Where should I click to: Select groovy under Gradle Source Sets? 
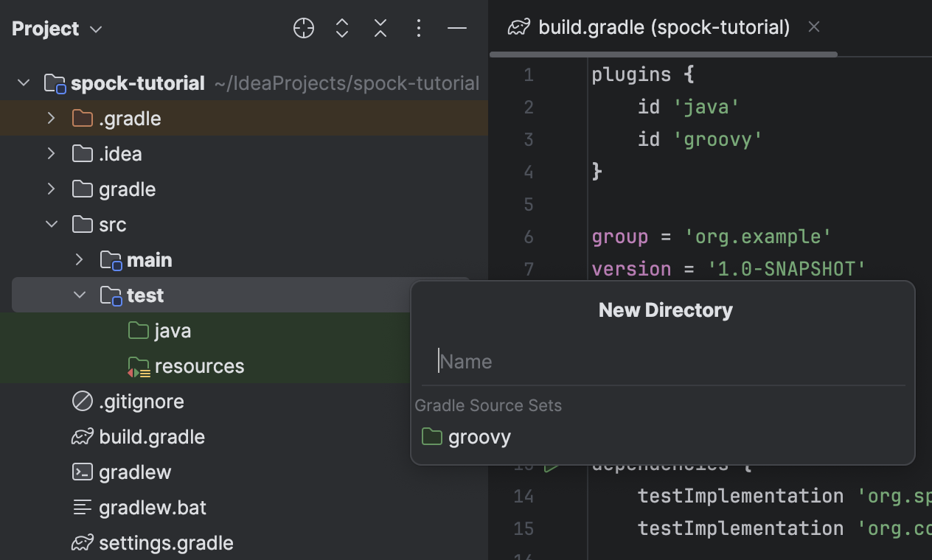coord(479,436)
